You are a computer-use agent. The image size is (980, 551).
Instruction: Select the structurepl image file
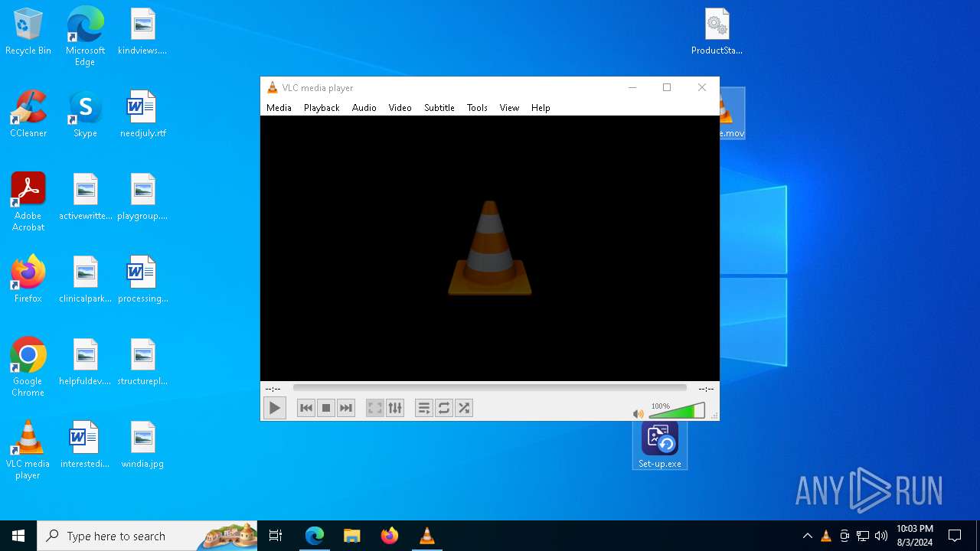pyautogui.click(x=143, y=363)
